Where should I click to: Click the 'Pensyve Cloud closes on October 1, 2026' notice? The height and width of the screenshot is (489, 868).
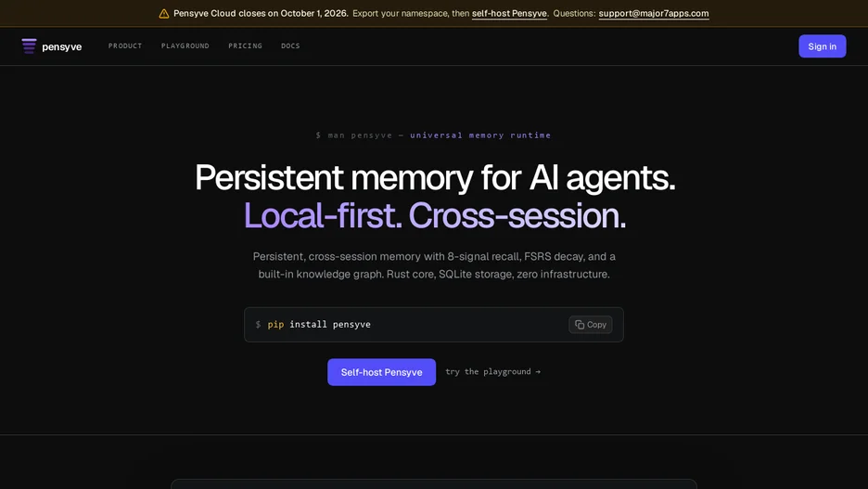point(261,13)
